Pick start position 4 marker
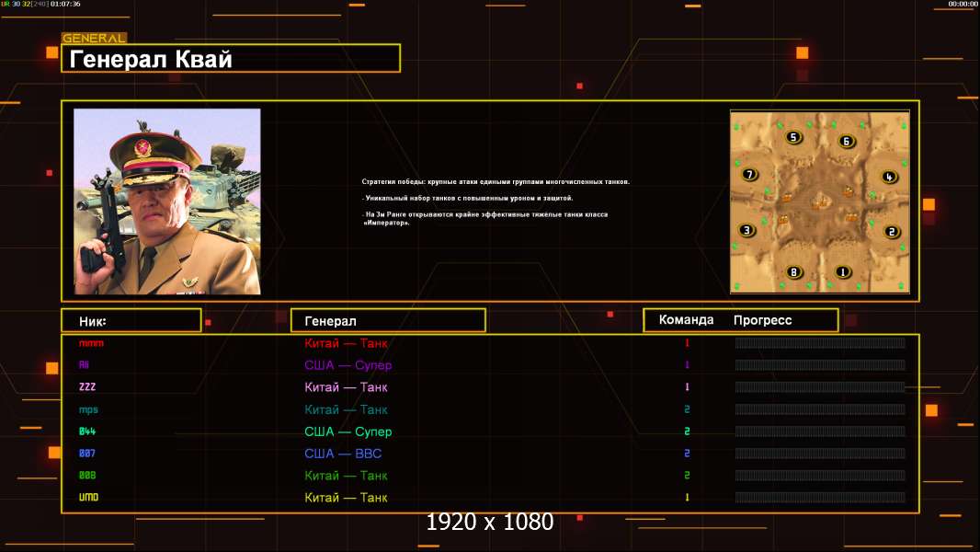This screenshot has width=980, height=552. pyautogui.click(x=889, y=177)
